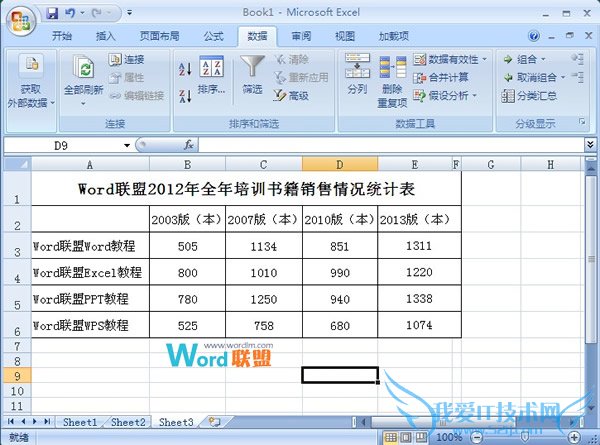Zoom out with the minus button

point(476,437)
